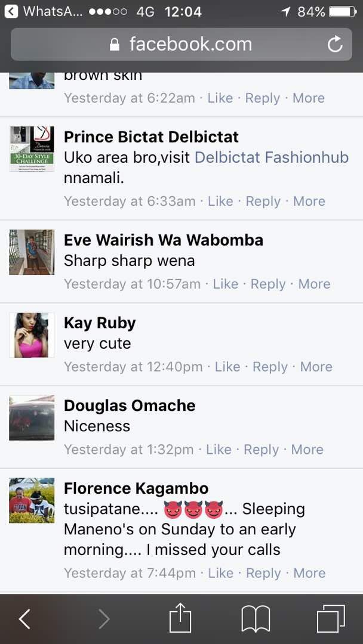This screenshot has width=363, height=644.
Task: Tap the facebook.com address bar
Action: [x=181, y=44]
